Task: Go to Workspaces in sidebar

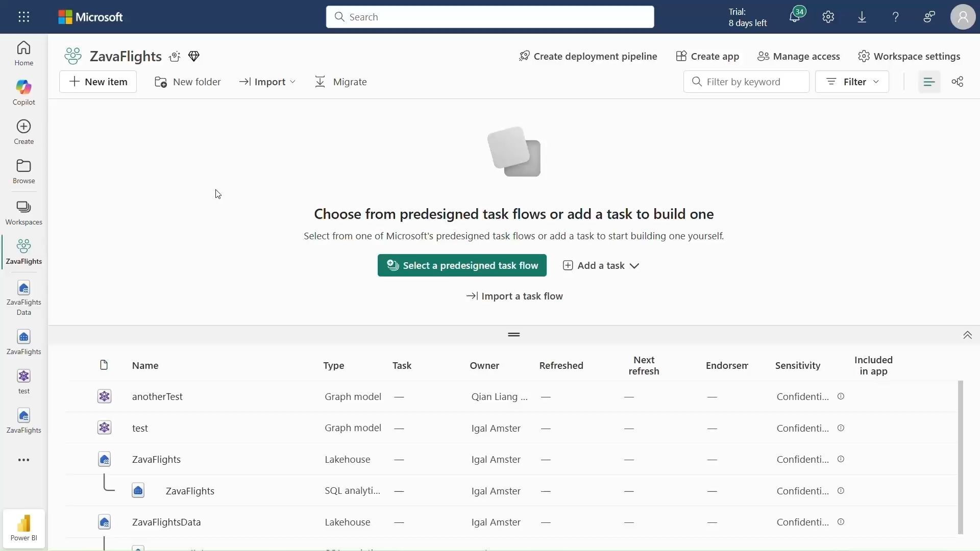Action: point(23,213)
